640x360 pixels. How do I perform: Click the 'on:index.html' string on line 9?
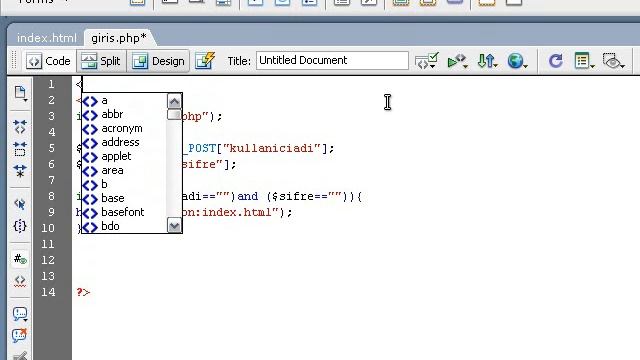tap(231, 212)
